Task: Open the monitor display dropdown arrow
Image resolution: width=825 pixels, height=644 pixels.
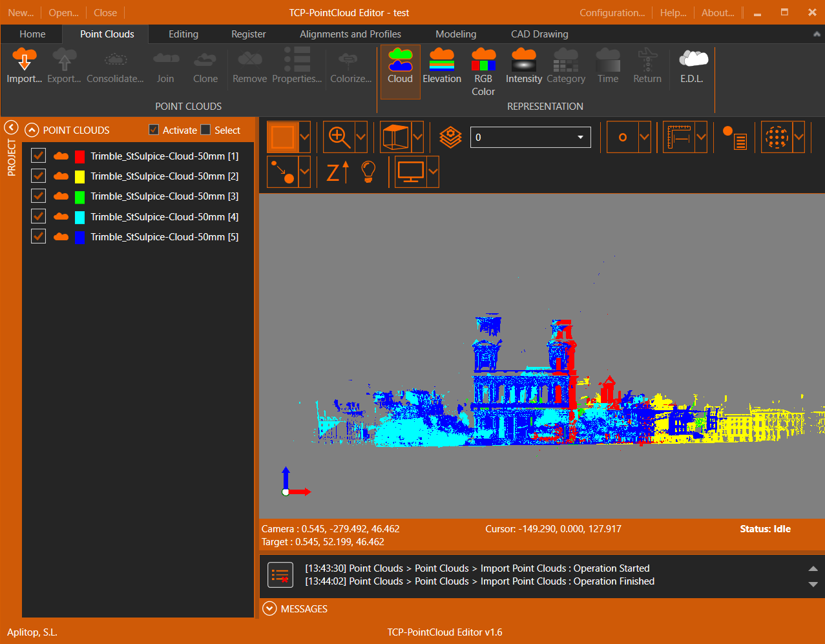Action: pos(433,172)
